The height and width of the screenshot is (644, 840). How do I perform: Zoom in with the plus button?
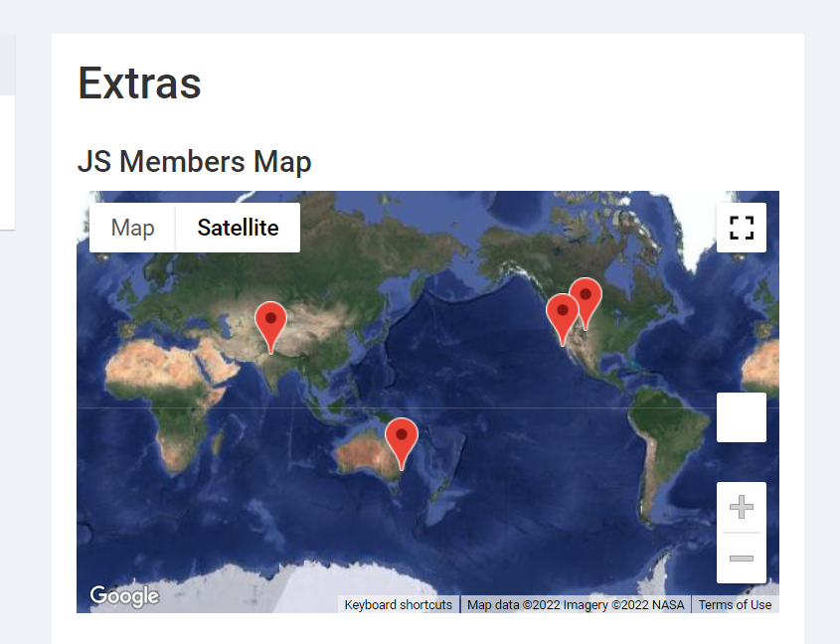tap(741, 509)
